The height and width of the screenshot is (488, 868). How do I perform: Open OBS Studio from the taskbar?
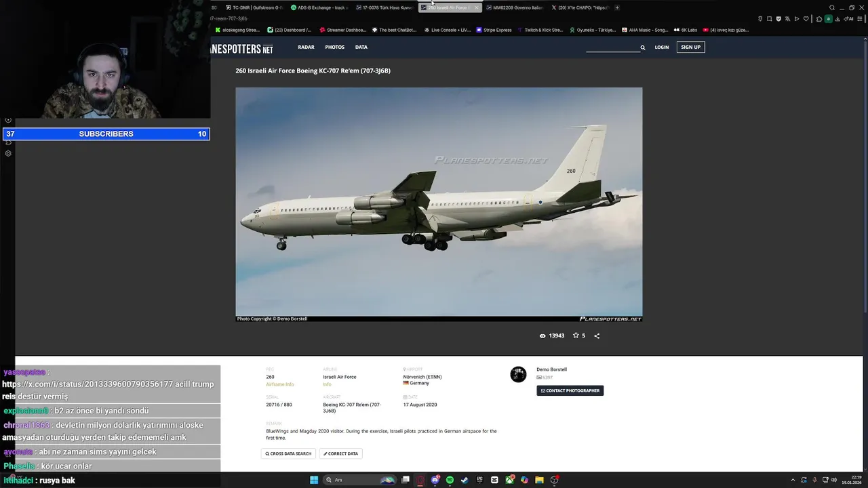(555, 480)
